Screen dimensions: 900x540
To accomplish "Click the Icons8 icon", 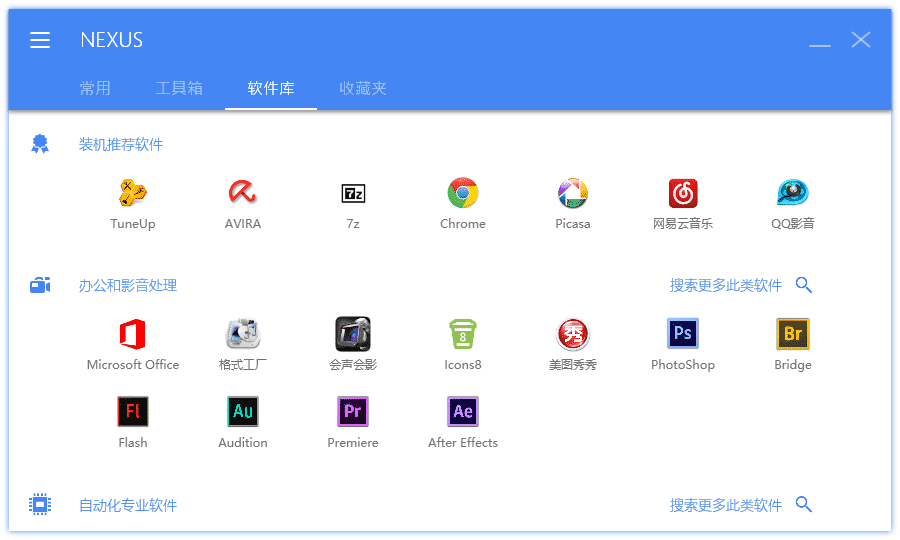I will coord(463,334).
